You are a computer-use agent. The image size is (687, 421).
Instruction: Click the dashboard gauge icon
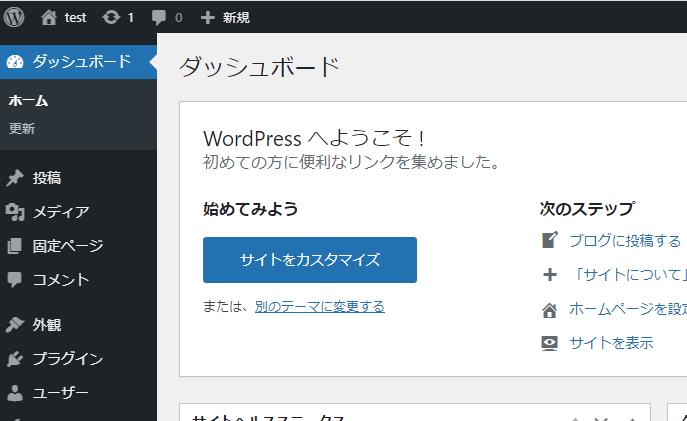click(x=15, y=62)
